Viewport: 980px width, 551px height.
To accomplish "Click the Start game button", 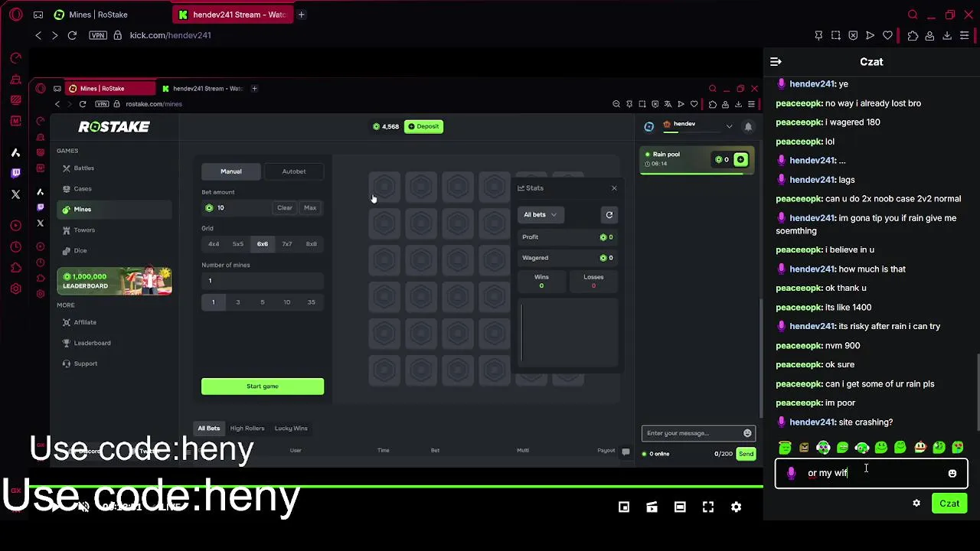I will click(263, 386).
